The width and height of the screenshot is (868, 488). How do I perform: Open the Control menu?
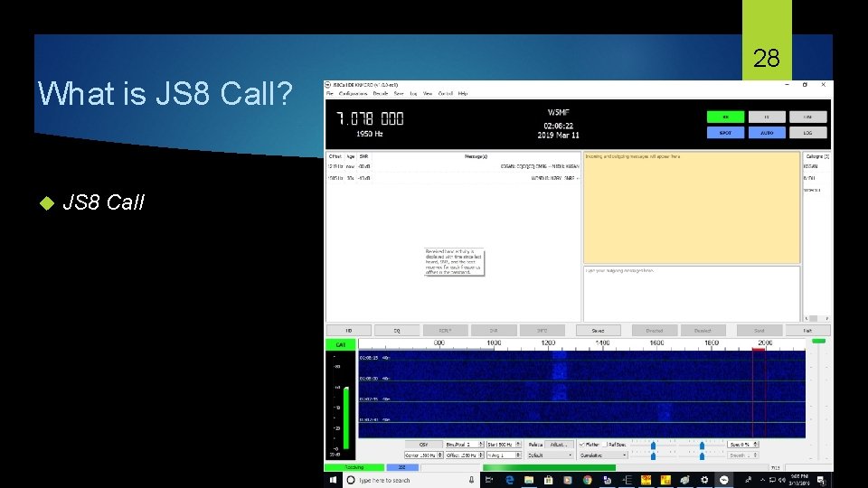tap(446, 93)
